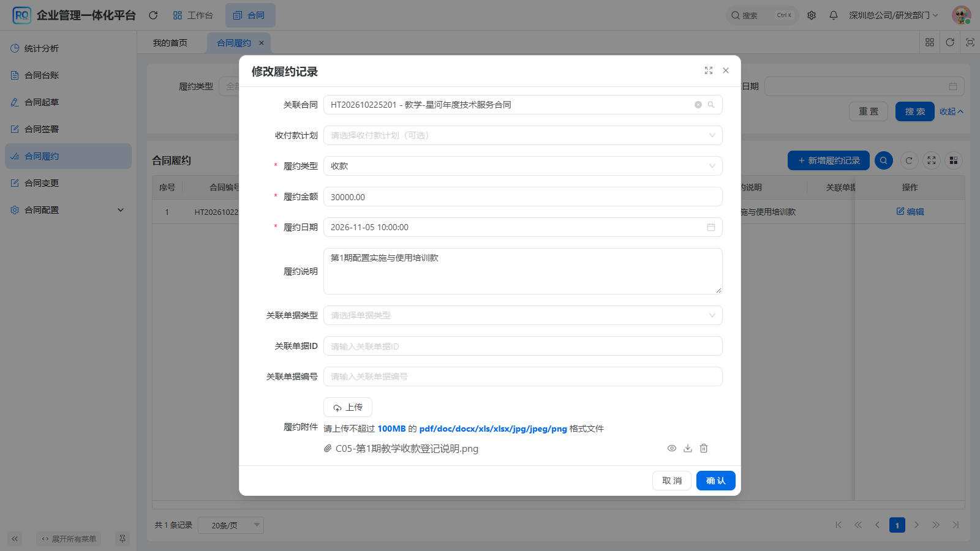Open the 收付款计划 dropdown
This screenshot has width=980, height=551.
(x=523, y=135)
